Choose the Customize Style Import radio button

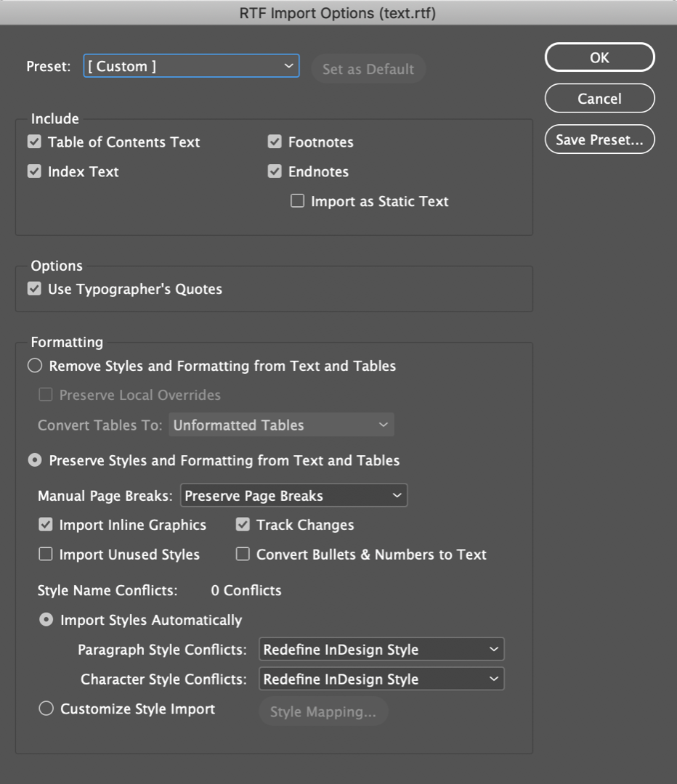pyautogui.click(x=46, y=709)
